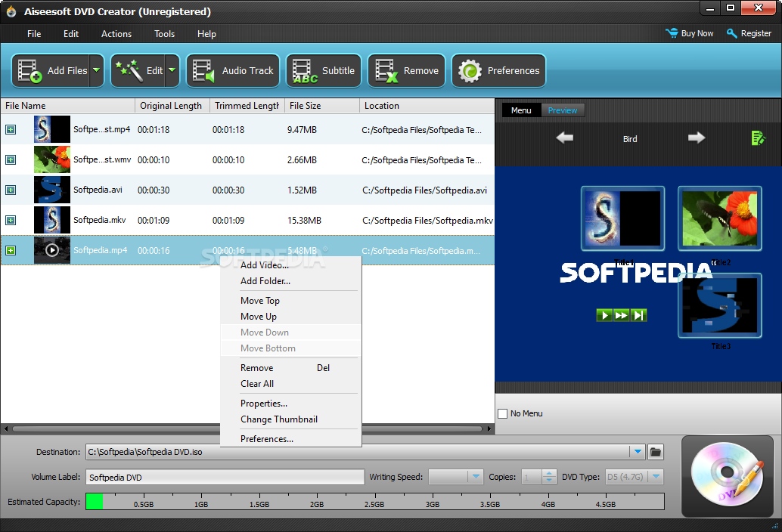Click the Buy Now cart icon

point(672,33)
